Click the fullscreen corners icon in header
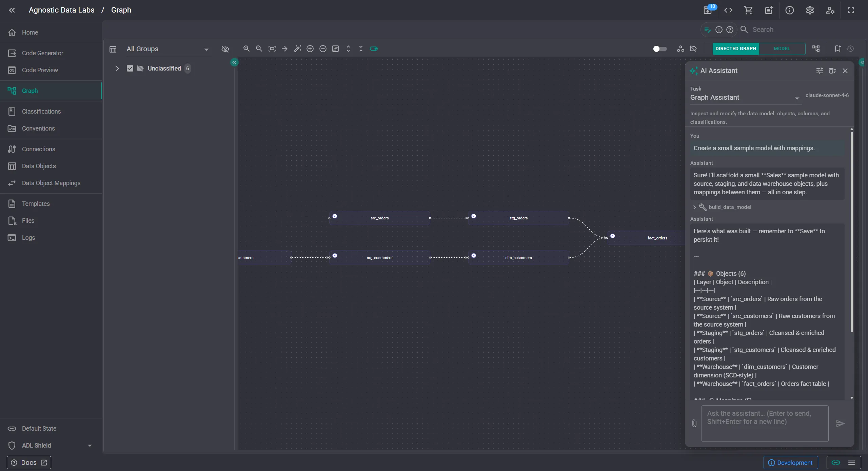Image resolution: width=868 pixels, height=471 pixels. [851, 10]
